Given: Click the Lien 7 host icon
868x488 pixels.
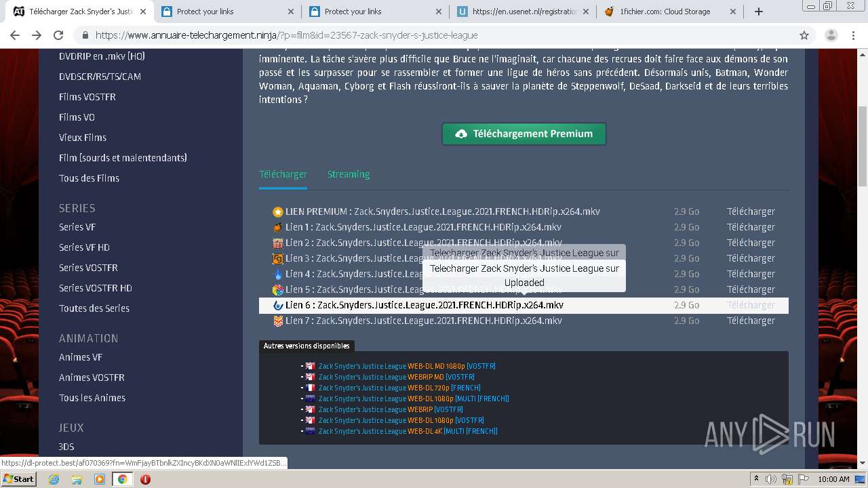Looking at the screenshot, I should pos(277,321).
